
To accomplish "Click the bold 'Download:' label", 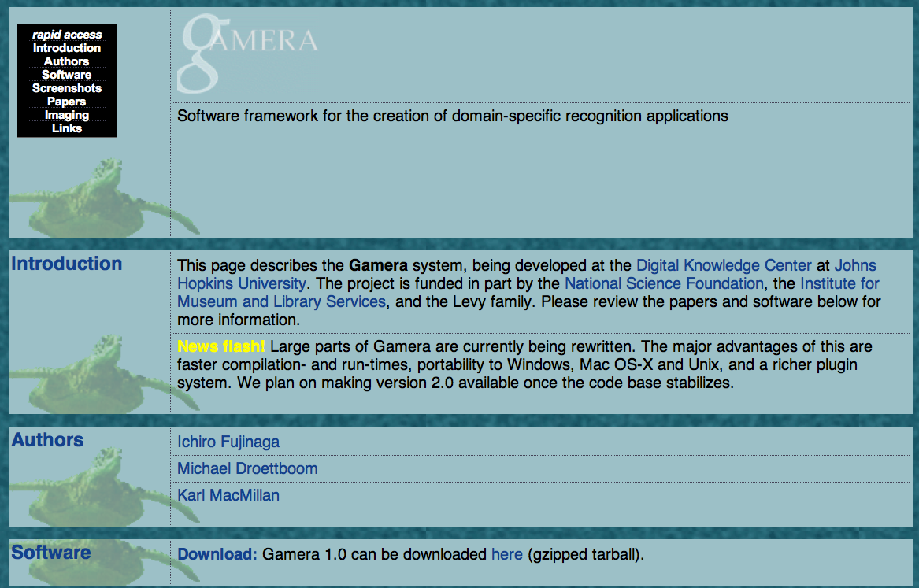I will coord(217,554).
